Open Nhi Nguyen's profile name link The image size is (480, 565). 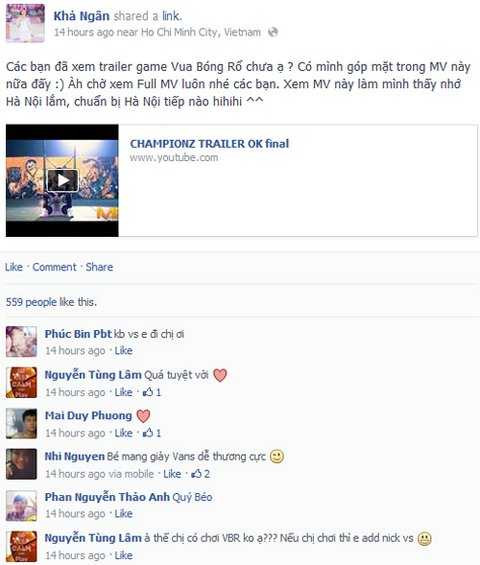coord(75,456)
